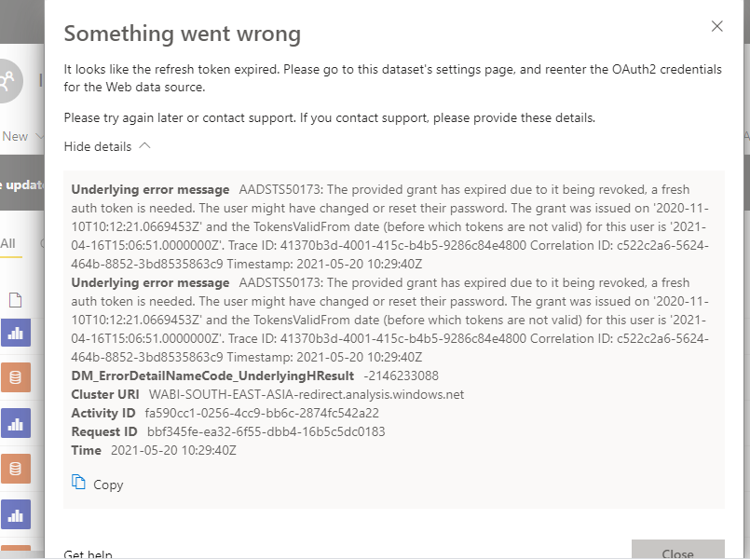Open the Get help link
Image resolution: width=750 pixels, height=560 pixels.
coord(88,554)
